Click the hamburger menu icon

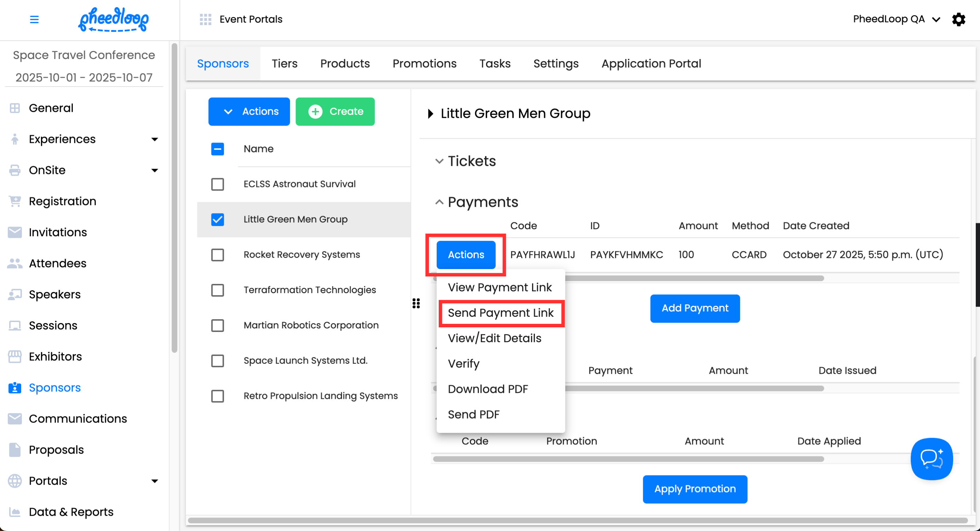(34, 19)
